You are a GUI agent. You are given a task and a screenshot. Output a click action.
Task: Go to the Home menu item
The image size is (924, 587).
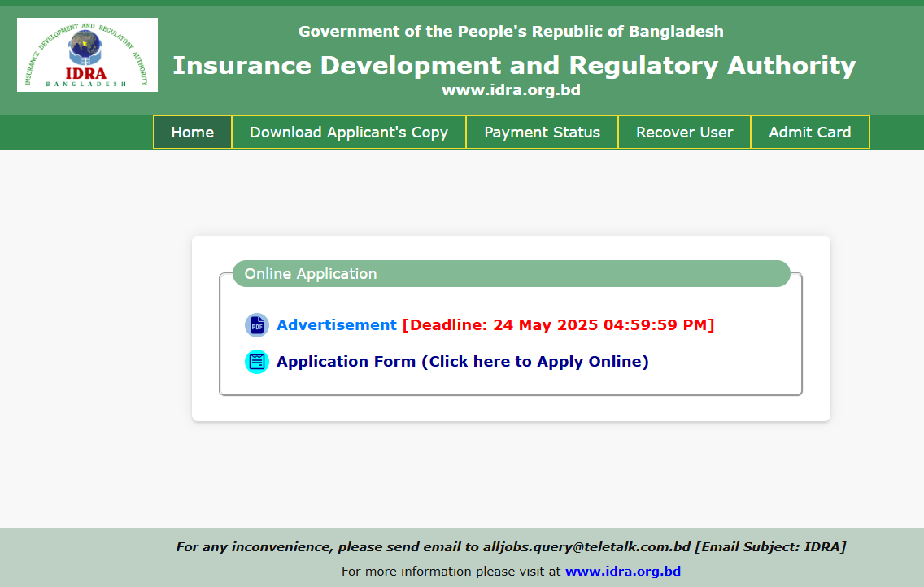pos(193,133)
